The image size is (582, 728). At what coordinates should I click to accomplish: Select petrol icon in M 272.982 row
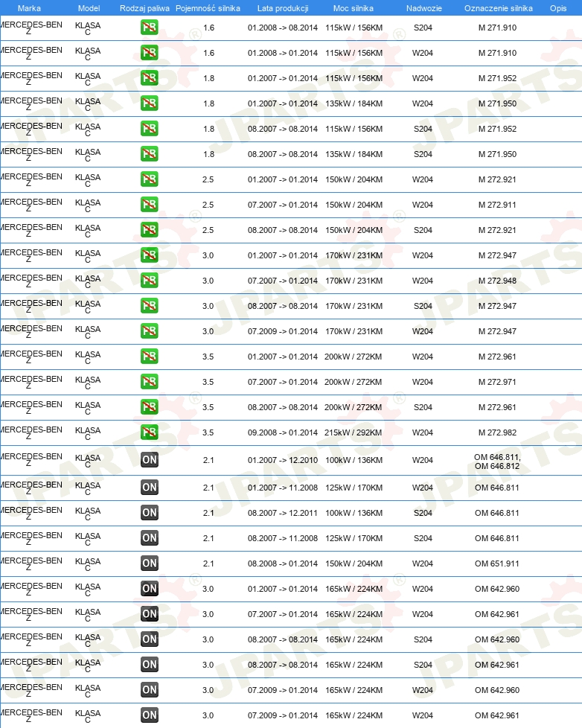click(x=150, y=432)
